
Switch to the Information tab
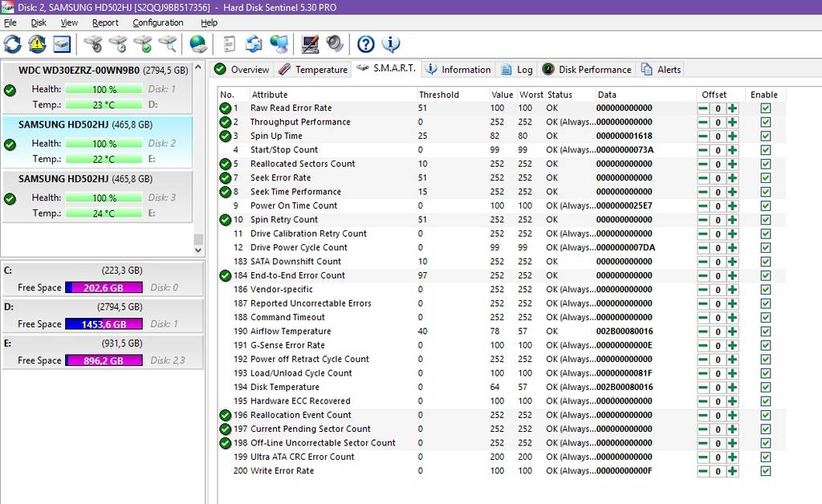[x=458, y=70]
